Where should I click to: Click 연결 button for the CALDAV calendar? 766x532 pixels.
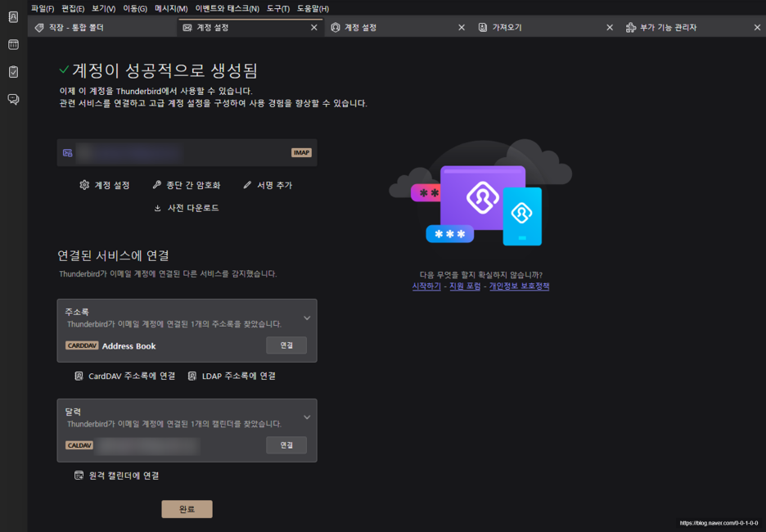coord(286,445)
